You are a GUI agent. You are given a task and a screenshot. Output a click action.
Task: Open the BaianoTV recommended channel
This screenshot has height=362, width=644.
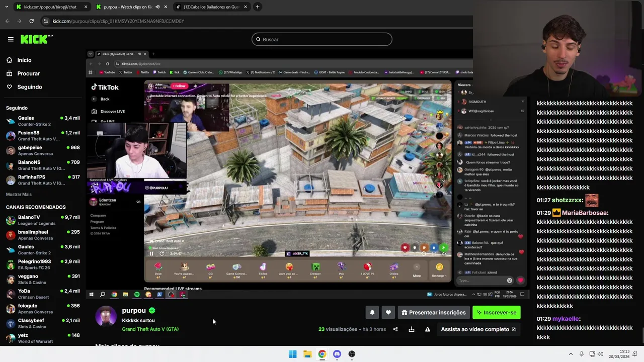tap(43, 220)
